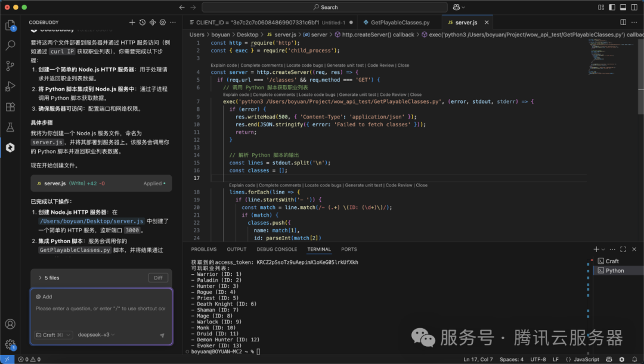644x364 pixels.
Task: Open the /Users/boyuan/Desktop/server.js link in chat
Action: pos(92,221)
